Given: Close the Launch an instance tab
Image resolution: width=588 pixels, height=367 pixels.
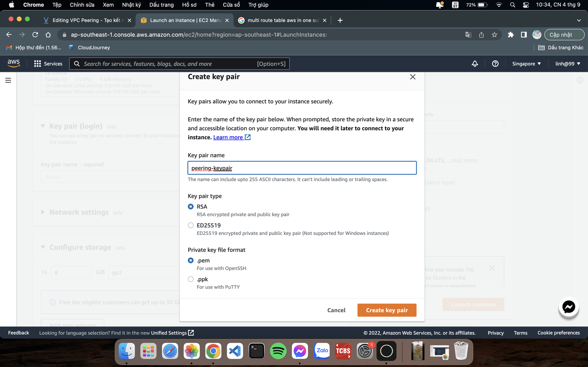Looking at the screenshot, I should (227, 20).
